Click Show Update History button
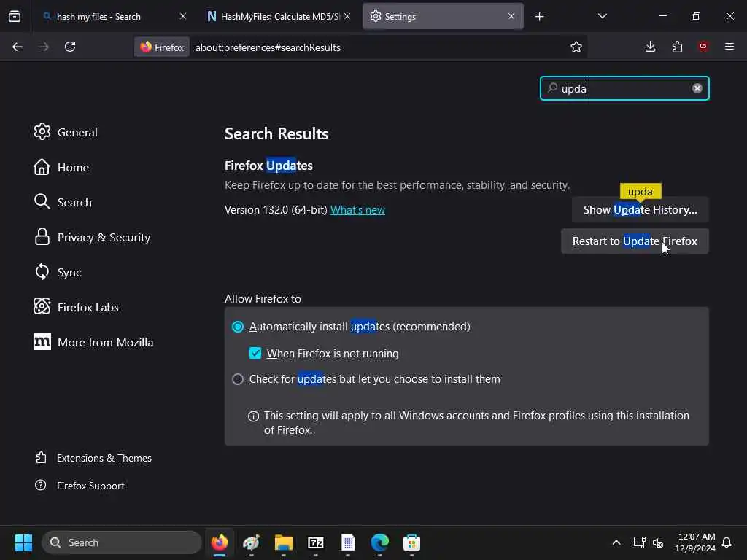Viewport: 747px width, 560px height. coord(640,209)
